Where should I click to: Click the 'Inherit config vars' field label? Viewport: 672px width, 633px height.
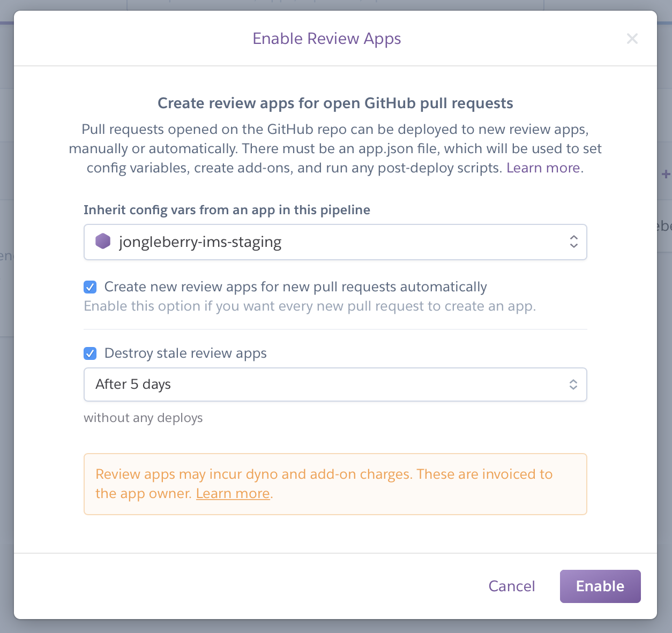tap(227, 210)
